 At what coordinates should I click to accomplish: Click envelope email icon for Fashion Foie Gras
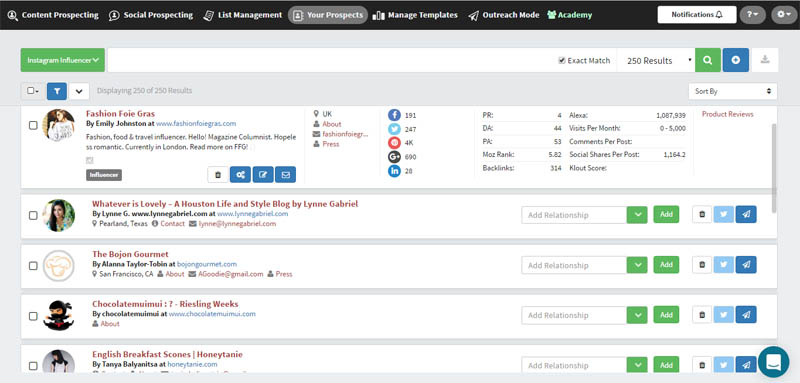tap(285, 174)
